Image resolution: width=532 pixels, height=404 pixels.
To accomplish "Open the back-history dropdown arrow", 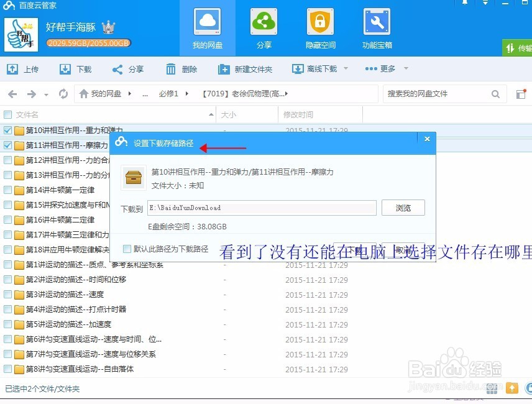I will pos(47,93).
